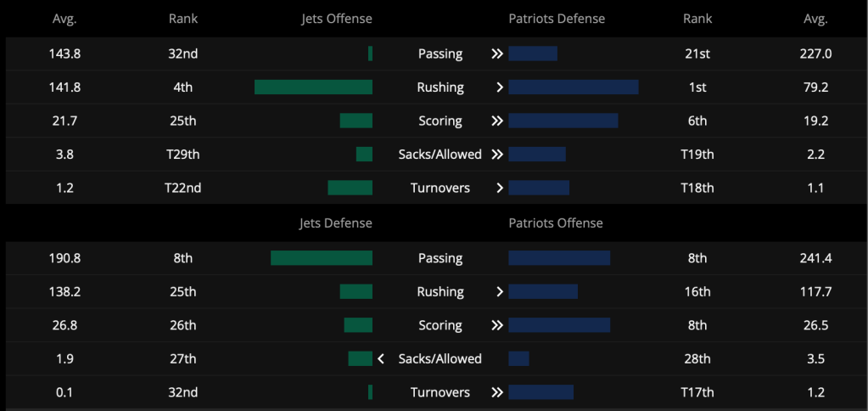
Task: Click the left Rank column header
Action: tap(182, 19)
